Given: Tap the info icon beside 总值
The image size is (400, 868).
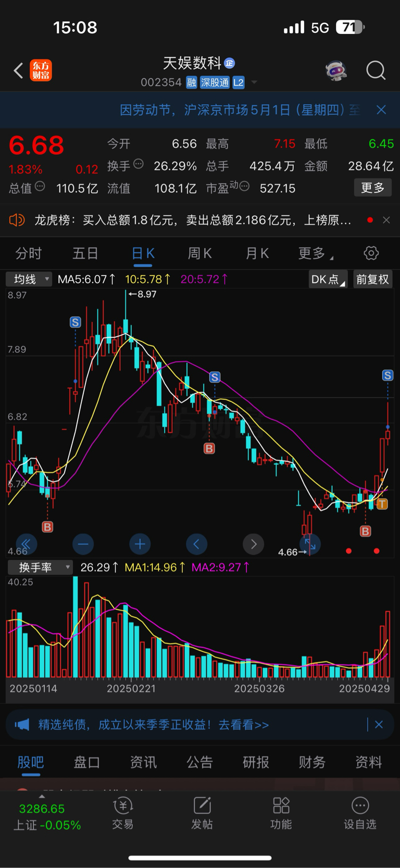Looking at the screenshot, I should [40, 186].
